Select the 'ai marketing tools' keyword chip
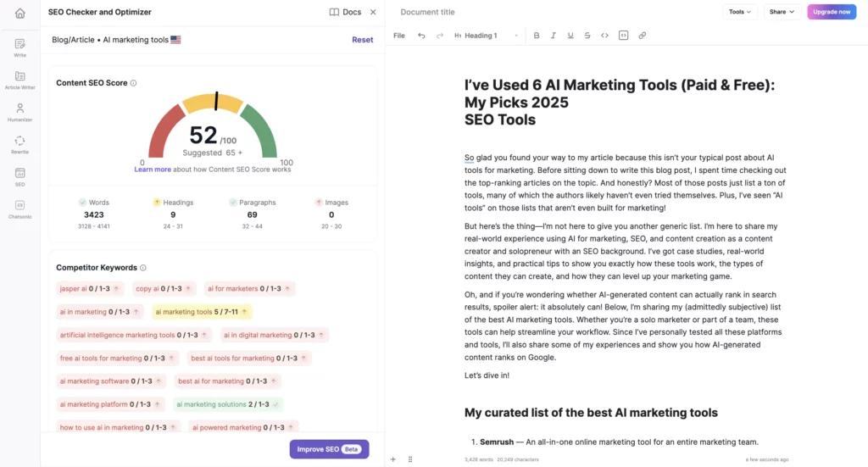The height and width of the screenshot is (467, 868). (x=202, y=312)
